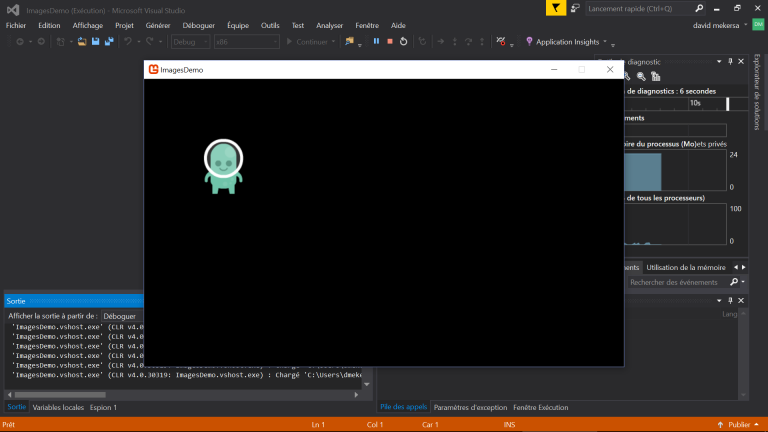Open the Affichage menu
The height and width of the screenshot is (432, 768).
[x=88, y=25]
